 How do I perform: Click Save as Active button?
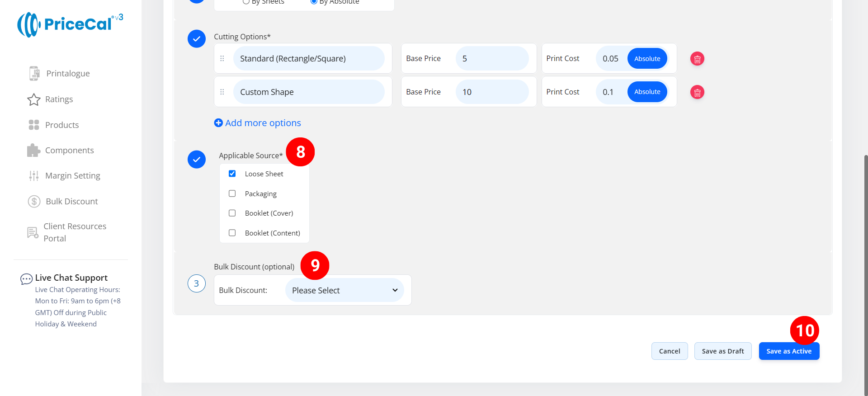coord(789,351)
